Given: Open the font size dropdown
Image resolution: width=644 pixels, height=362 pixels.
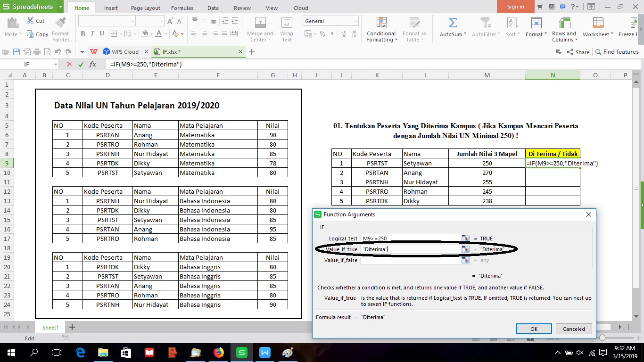Looking at the screenshot, I should click(161, 21).
